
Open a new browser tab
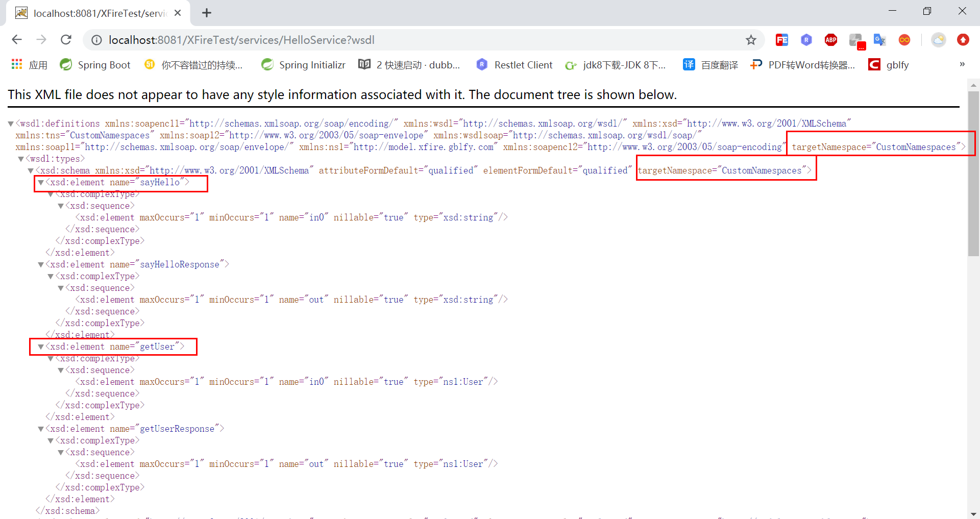point(207,13)
